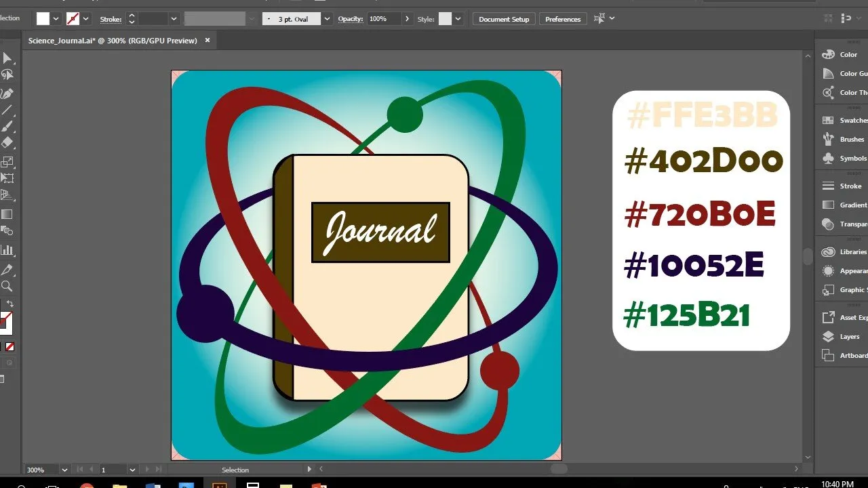Select the Paintbrush tool in toolbar

point(7,127)
